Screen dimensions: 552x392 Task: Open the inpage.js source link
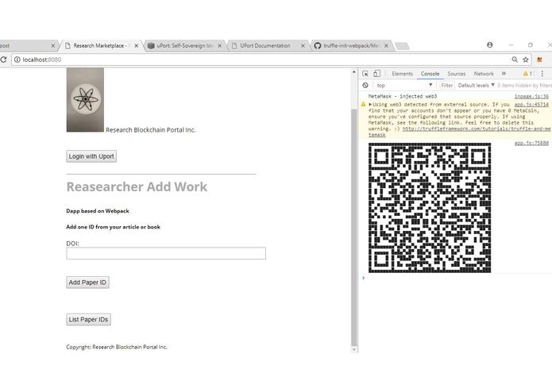[531, 96]
